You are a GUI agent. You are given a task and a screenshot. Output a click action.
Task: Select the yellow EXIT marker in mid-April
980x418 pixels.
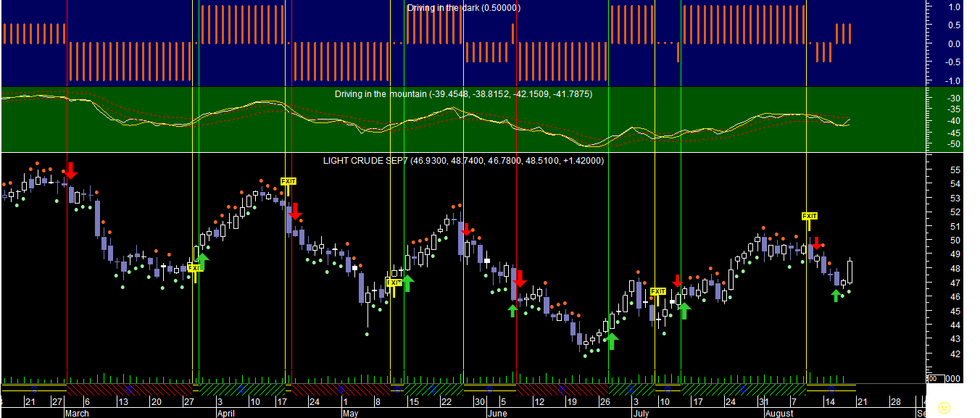coord(288,181)
